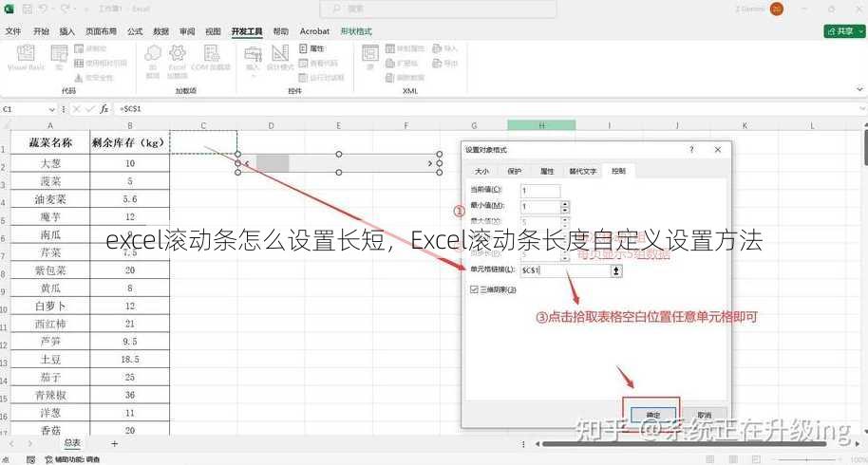Image resolution: width=868 pixels, height=465 pixels.
Task: Switch to the Formulas (公式) tab
Action: (135, 31)
